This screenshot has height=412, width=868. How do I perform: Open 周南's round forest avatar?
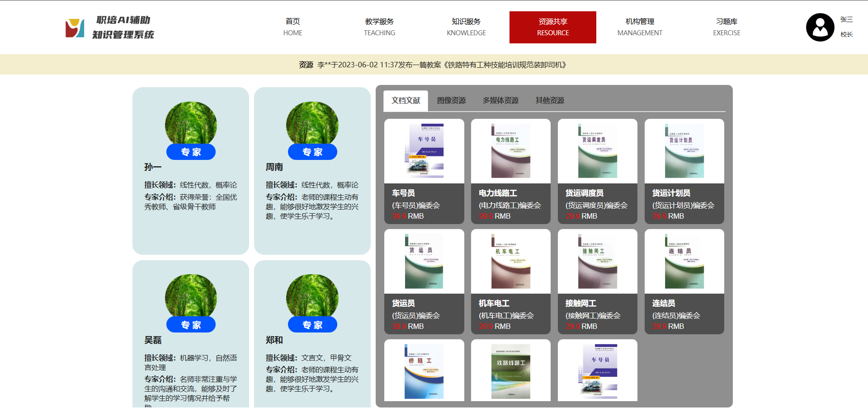(312, 123)
